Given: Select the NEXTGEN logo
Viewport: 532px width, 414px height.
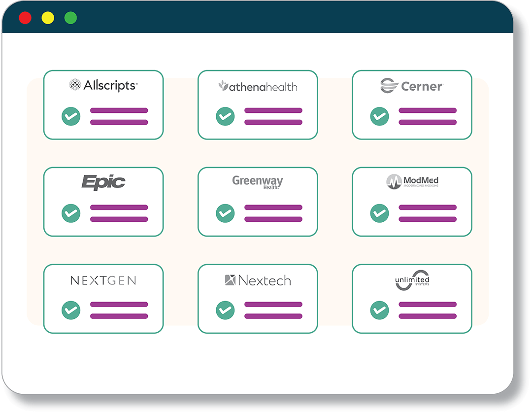Looking at the screenshot, I should (103, 280).
